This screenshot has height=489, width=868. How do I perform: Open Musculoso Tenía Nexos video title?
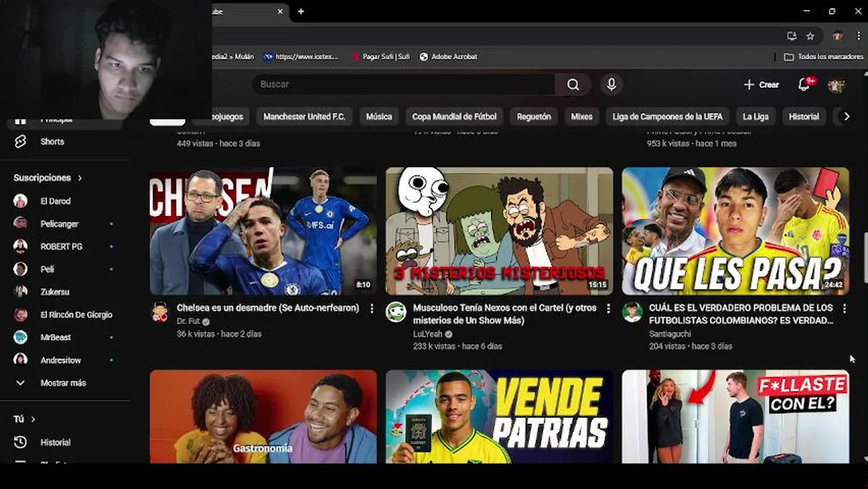click(505, 314)
